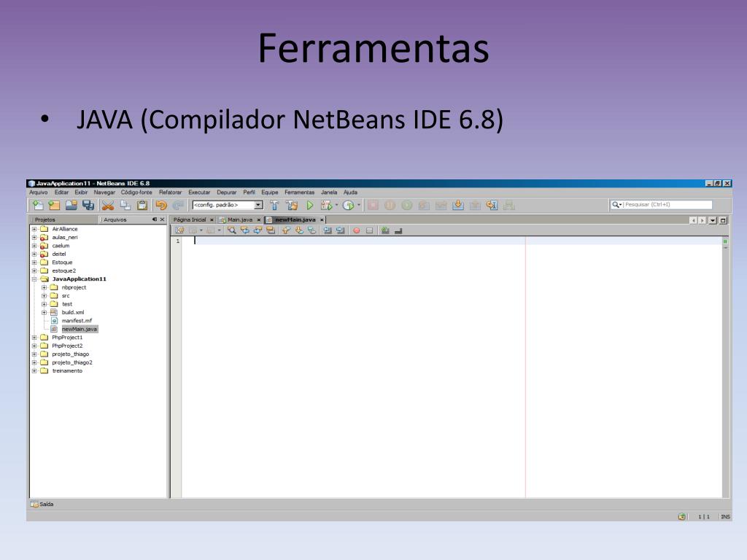Switch to the Main.java editor tab
Image resolution: width=747 pixels, height=560 pixels.
(240, 220)
